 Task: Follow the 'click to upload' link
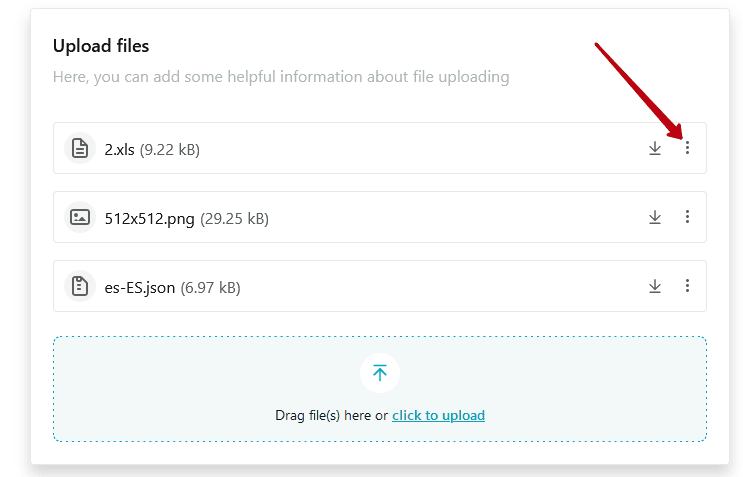point(438,415)
